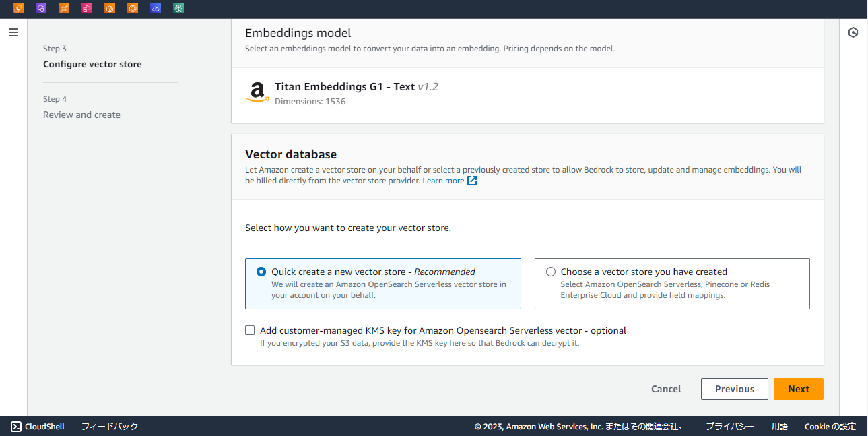
Task: Open the side navigation hamburger menu
Action: tap(13, 32)
